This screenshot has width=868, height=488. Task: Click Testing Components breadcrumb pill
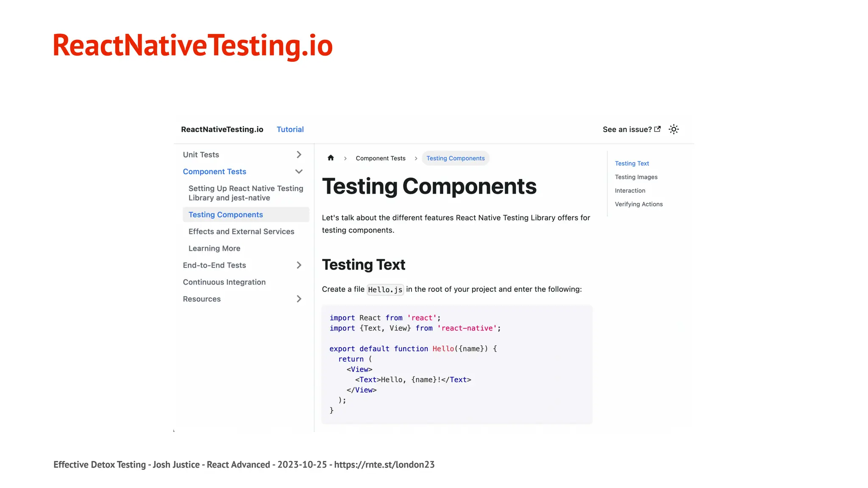[456, 158]
